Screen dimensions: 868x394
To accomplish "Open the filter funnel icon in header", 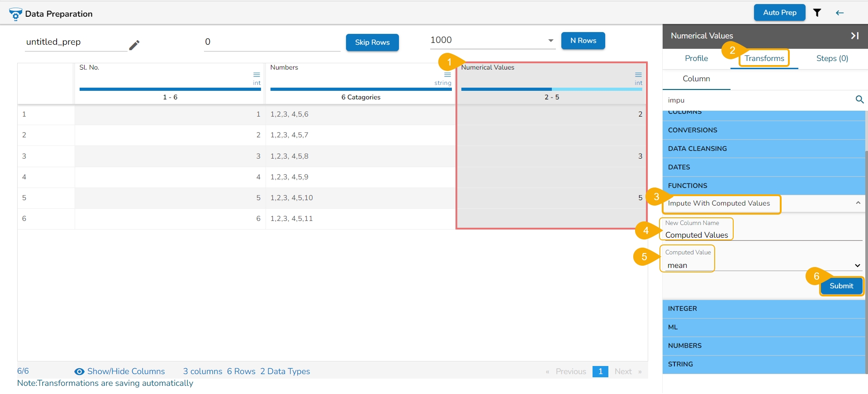I will coord(817,13).
